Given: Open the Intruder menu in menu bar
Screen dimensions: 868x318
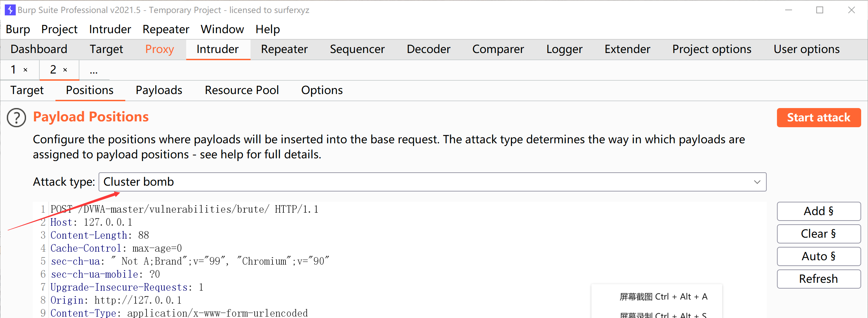Looking at the screenshot, I should click(x=110, y=29).
